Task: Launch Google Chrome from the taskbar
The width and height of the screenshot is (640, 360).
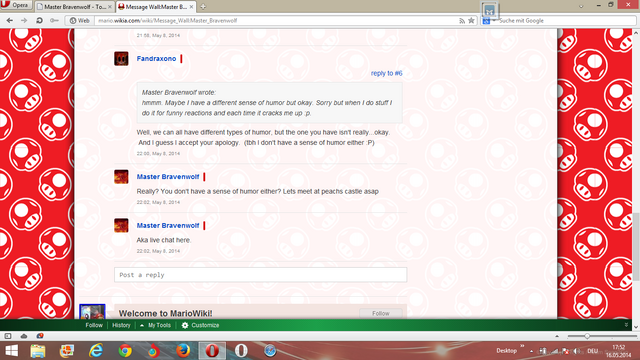Action: [x=125, y=351]
